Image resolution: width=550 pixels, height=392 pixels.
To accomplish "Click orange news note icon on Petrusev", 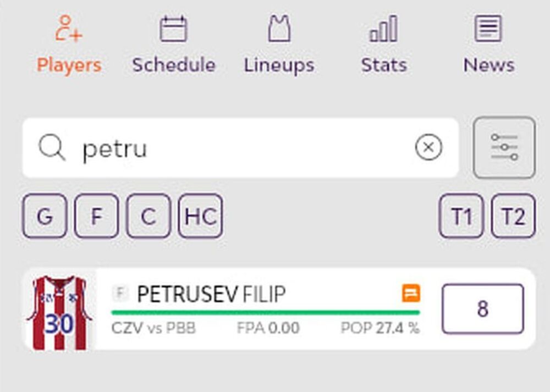I will click(x=411, y=294).
